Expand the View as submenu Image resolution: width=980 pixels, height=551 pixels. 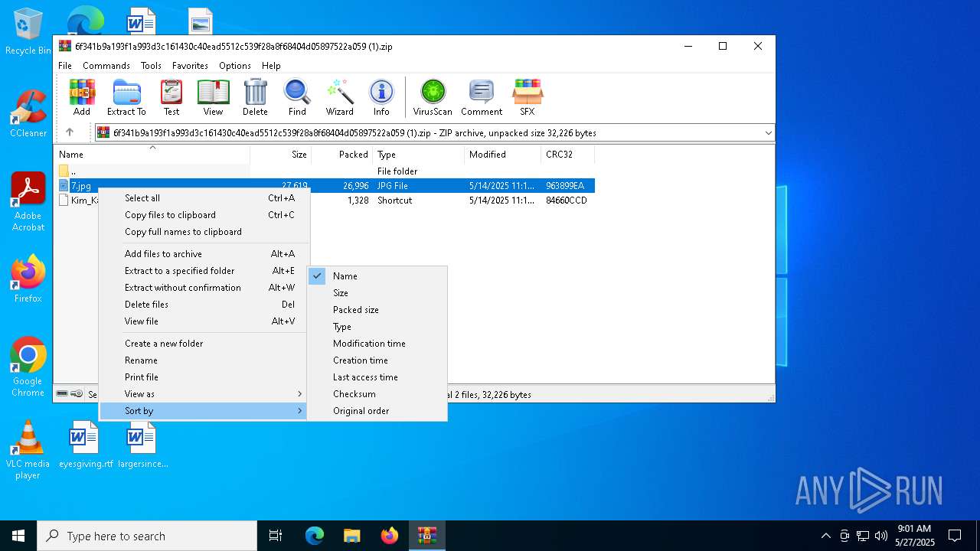pos(203,394)
